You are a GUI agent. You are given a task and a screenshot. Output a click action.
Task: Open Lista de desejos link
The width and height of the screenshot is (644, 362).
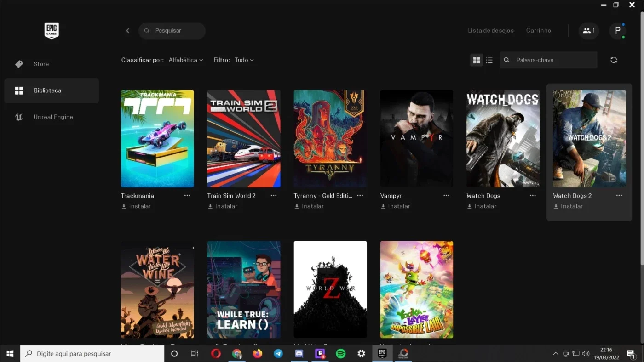coord(490,31)
